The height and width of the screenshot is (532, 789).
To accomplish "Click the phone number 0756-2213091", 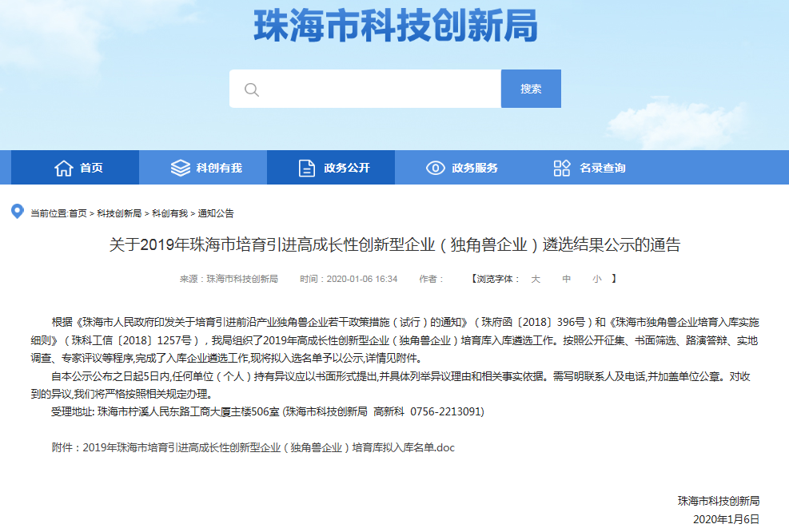I will point(446,412).
